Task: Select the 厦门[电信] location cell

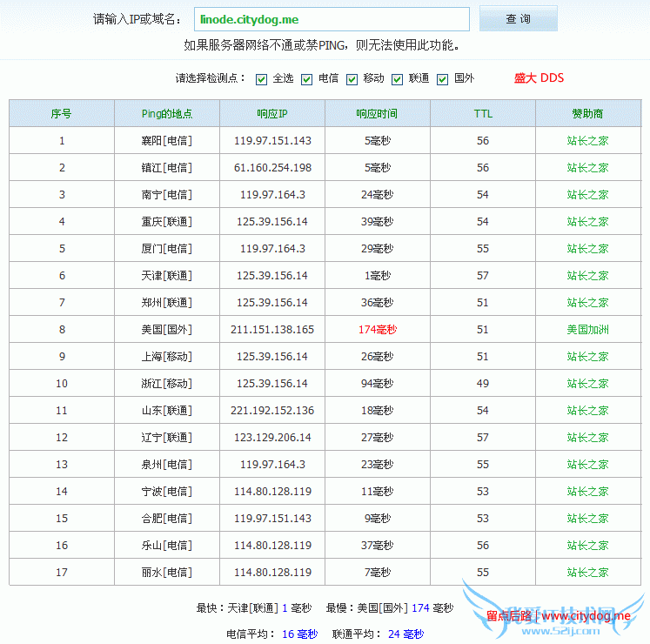Action: pos(167,248)
